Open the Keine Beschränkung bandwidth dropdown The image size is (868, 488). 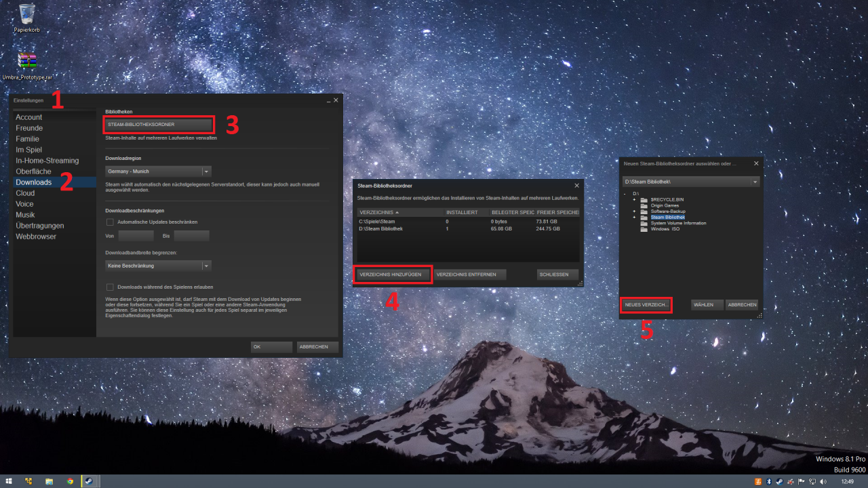coord(159,266)
